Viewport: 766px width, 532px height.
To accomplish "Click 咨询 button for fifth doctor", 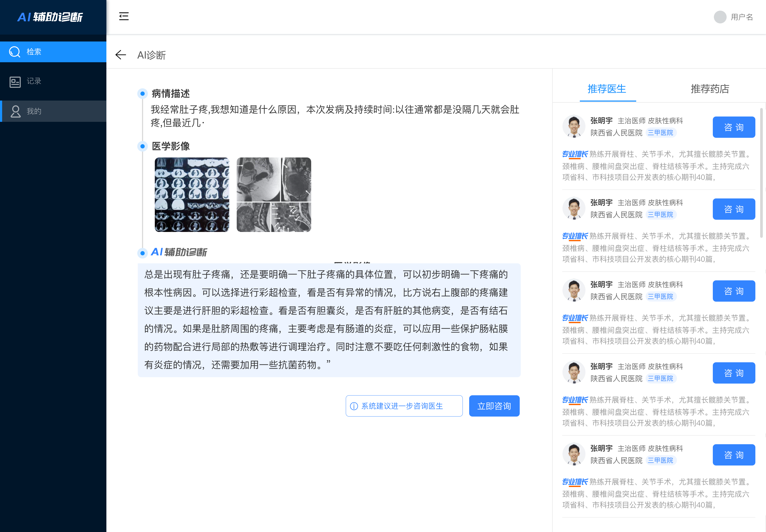I will pyautogui.click(x=734, y=455).
